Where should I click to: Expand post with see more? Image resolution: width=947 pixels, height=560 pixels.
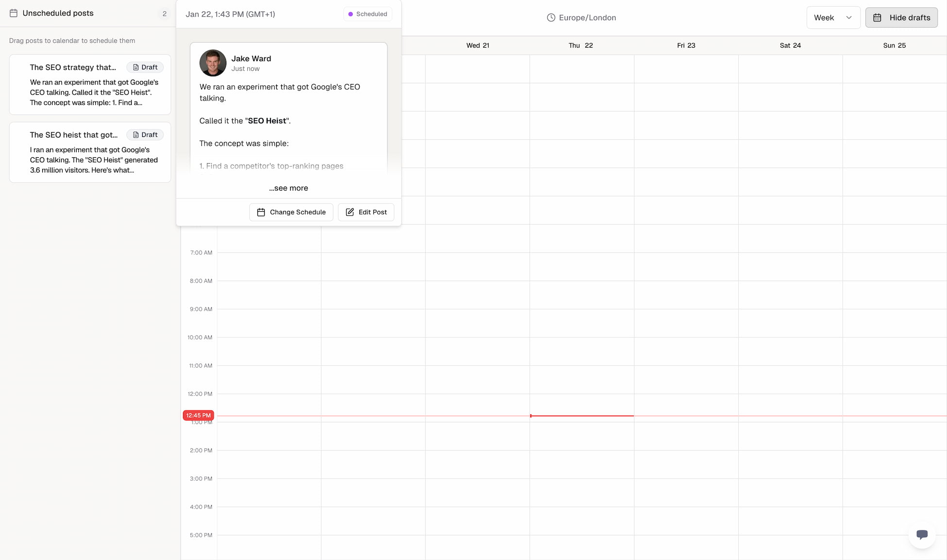(288, 188)
